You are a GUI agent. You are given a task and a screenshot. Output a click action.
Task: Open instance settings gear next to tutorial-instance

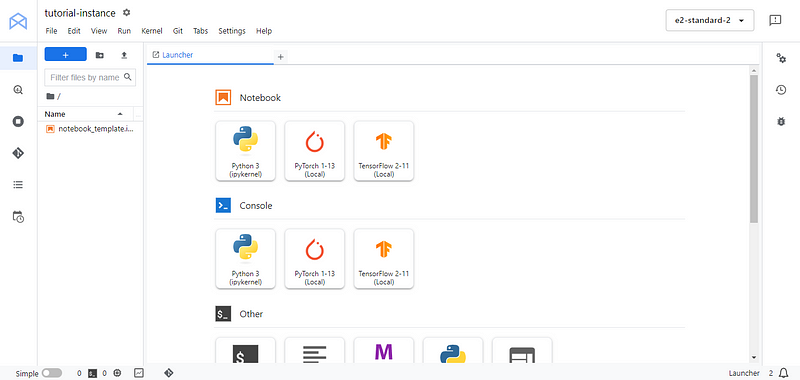[127, 12]
